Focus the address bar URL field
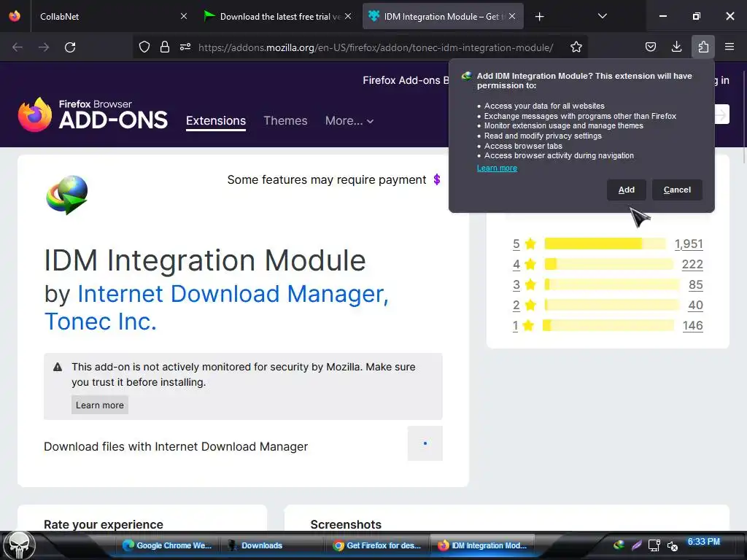Viewport: 747px width, 560px height. (x=376, y=47)
